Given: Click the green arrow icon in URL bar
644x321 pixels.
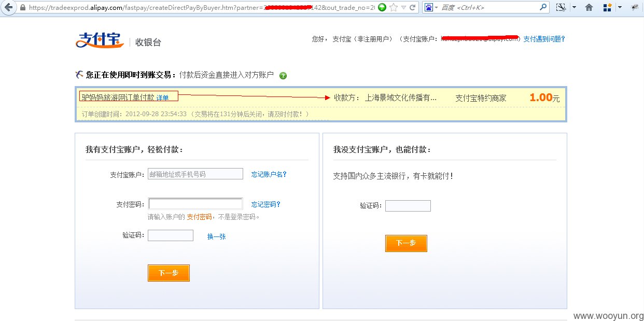Looking at the screenshot, I should click(382, 7).
